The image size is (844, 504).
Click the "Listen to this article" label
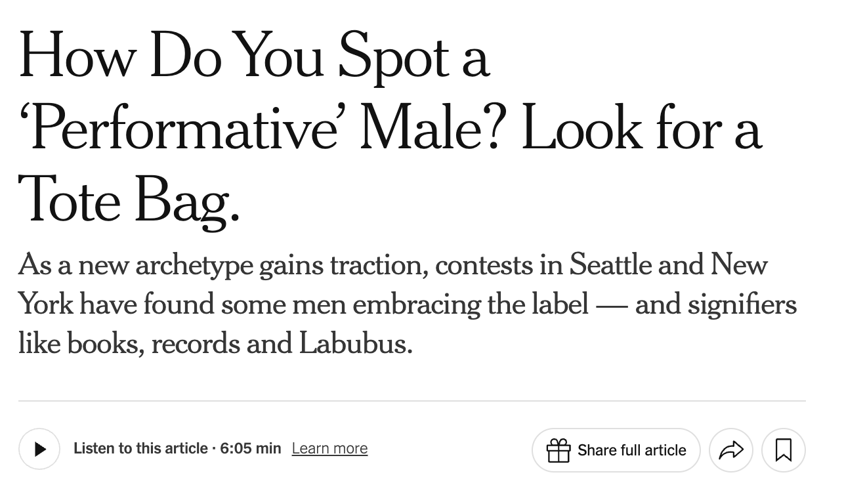[x=140, y=448]
